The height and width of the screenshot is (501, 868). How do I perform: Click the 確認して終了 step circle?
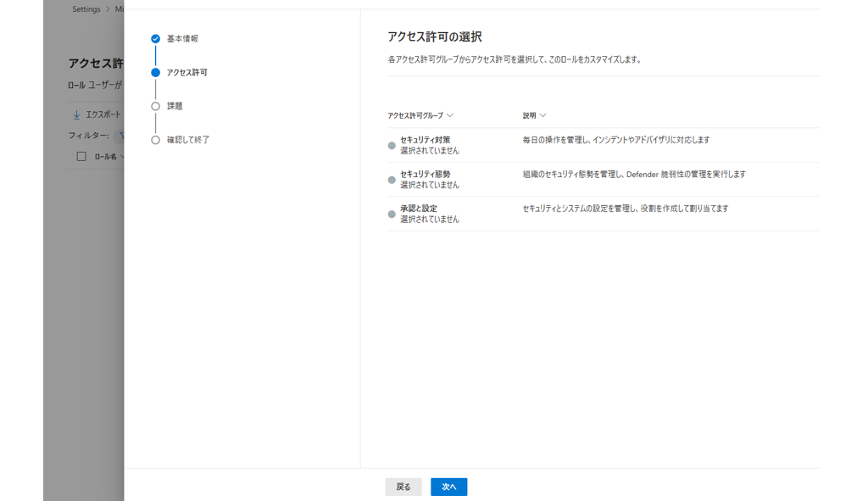click(x=155, y=140)
